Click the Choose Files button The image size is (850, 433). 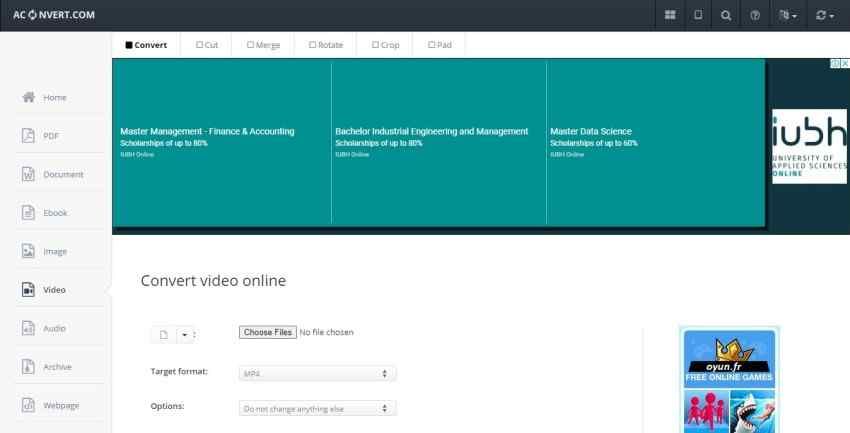(x=268, y=332)
